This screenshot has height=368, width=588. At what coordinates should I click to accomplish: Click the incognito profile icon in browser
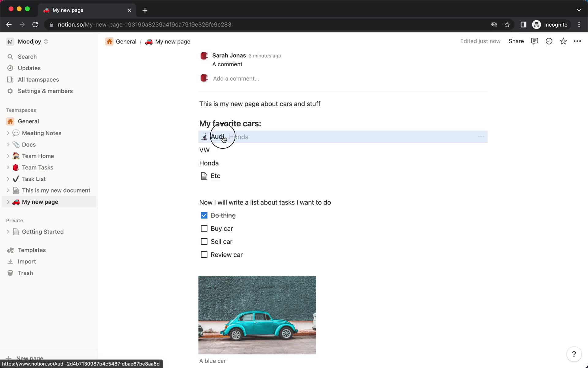[x=536, y=25]
